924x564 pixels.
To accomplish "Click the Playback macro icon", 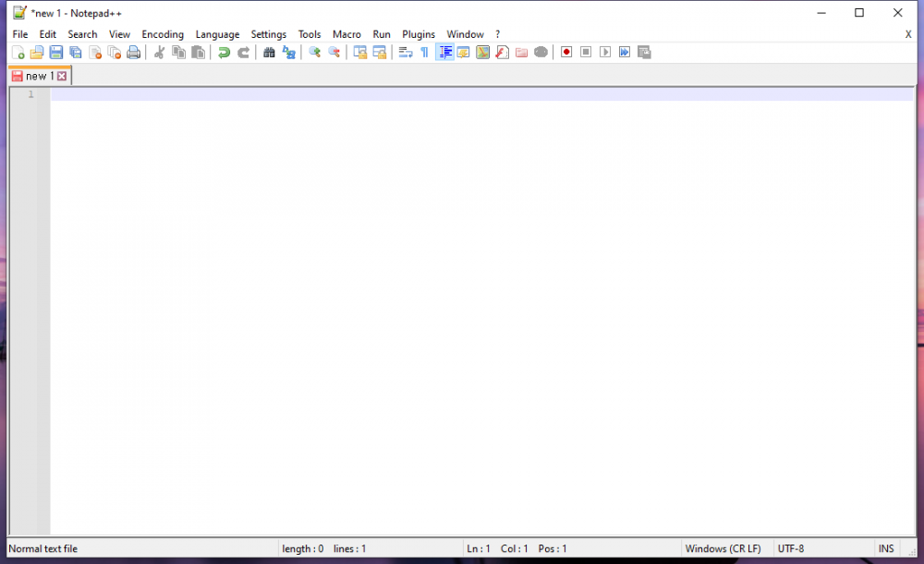I will (x=605, y=53).
